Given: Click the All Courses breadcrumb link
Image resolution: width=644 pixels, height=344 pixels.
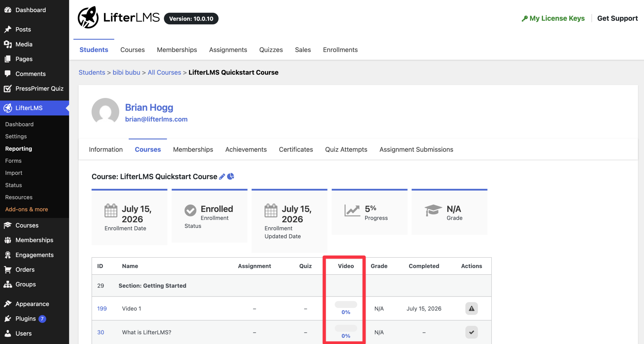Looking at the screenshot, I should point(164,72).
